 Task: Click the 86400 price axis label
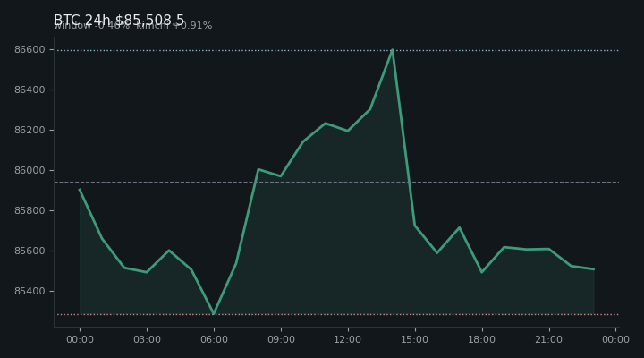coord(30,90)
